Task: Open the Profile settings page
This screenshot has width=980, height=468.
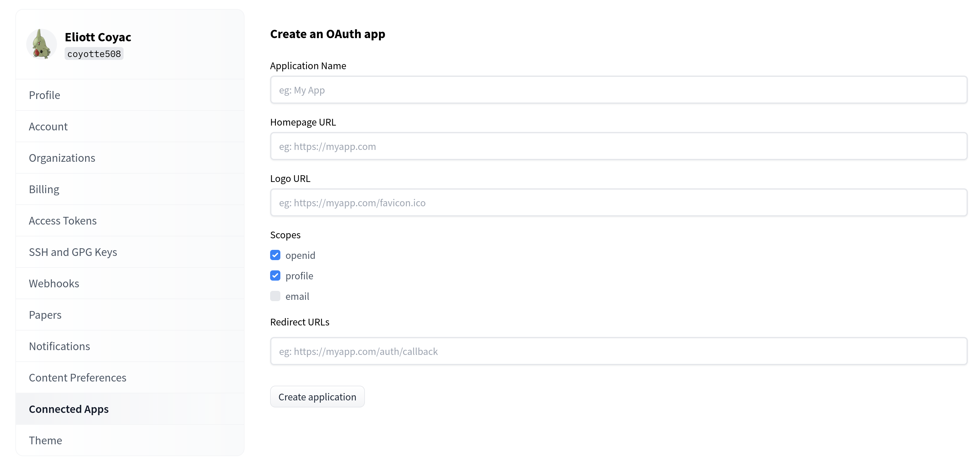Action: pos(44,95)
